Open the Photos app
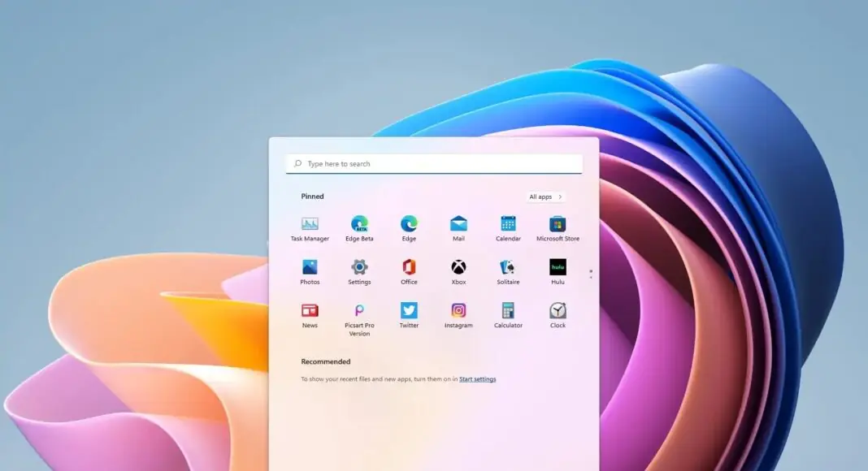 coord(310,268)
